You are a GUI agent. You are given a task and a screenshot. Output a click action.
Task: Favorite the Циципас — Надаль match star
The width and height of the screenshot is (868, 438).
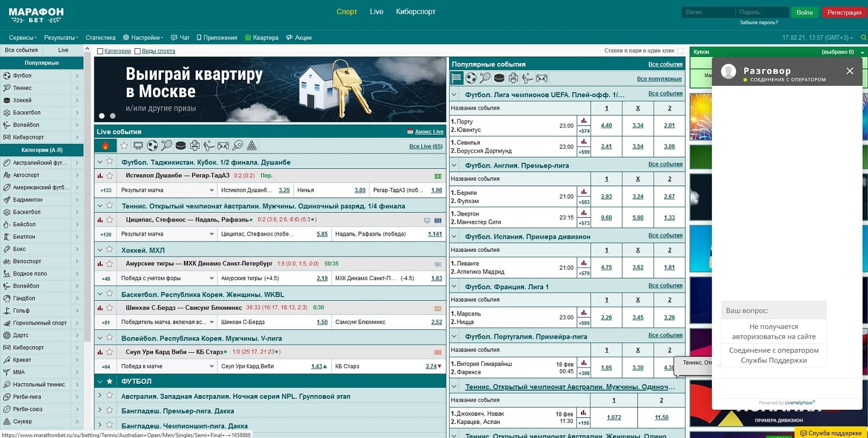110,220
